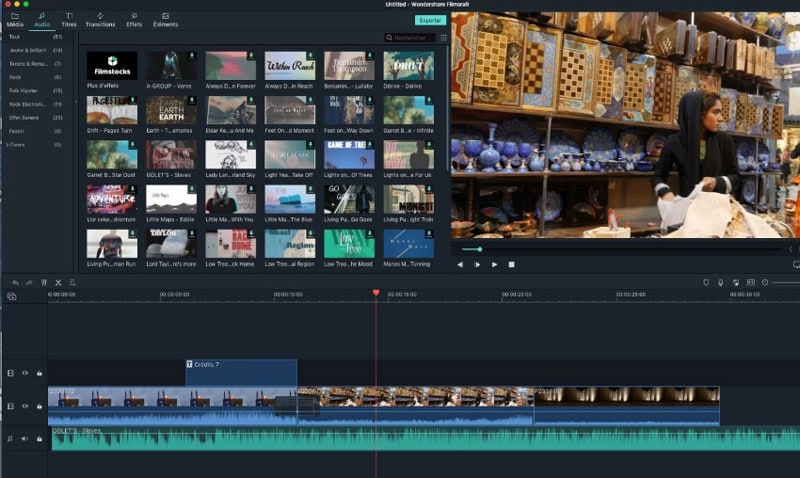Open Filmstocks Plus d'effets thumbnail
Image resolution: width=800 pixels, height=478 pixels.
coord(112,65)
